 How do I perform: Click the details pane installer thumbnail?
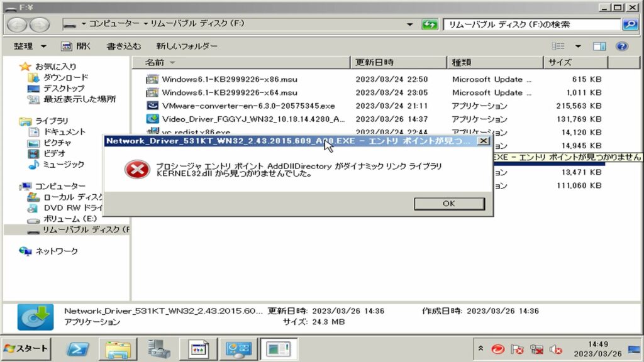pyautogui.click(x=35, y=317)
